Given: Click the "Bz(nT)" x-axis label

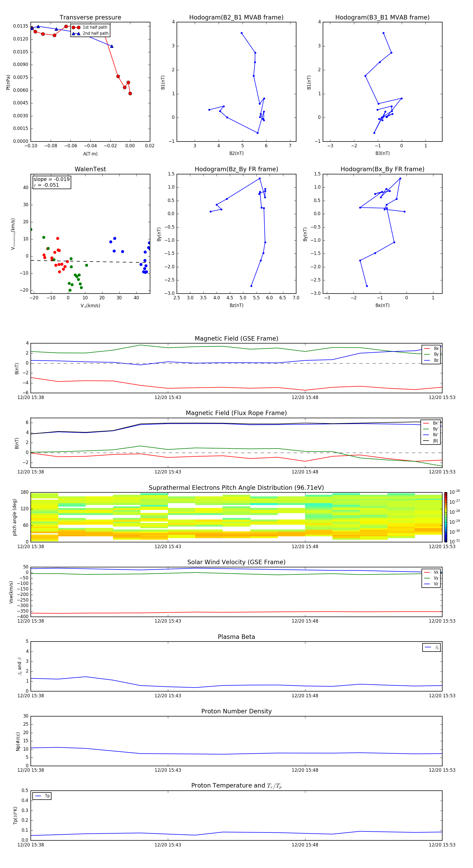Looking at the screenshot, I should pyautogui.click(x=236, y=305).
